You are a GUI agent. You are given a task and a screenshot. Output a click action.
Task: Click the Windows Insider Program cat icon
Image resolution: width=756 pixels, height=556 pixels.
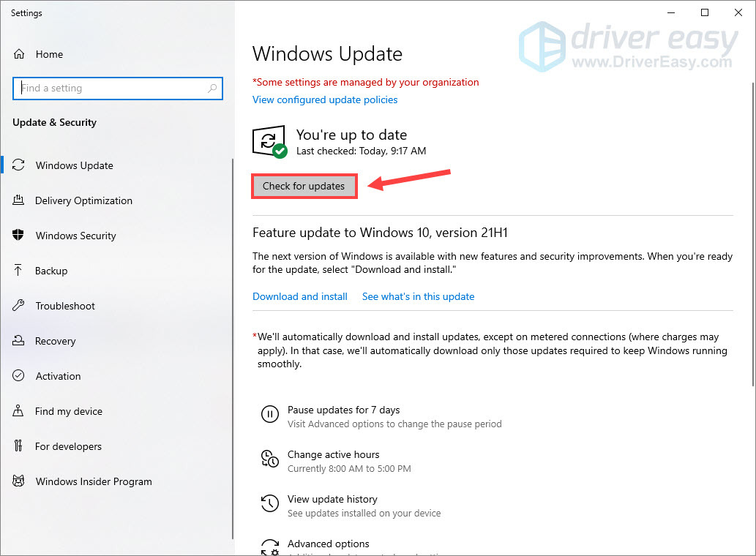[18, 481]
